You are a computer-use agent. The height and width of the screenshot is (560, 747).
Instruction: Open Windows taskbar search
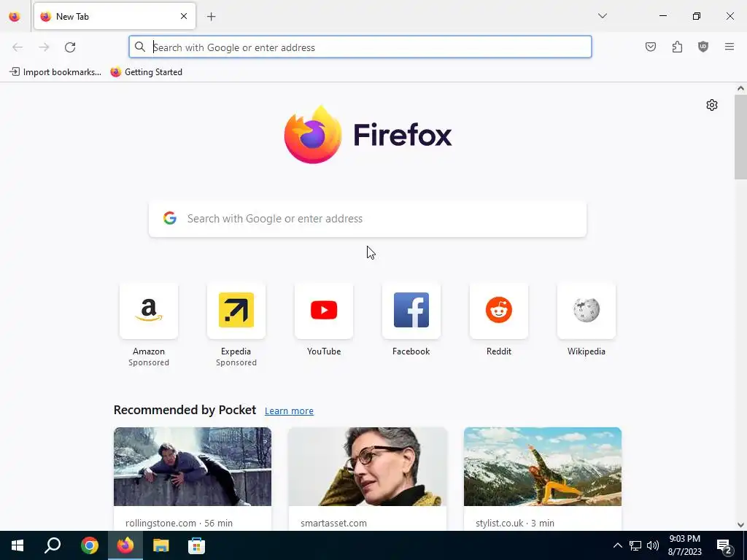[x=53, y=545]
